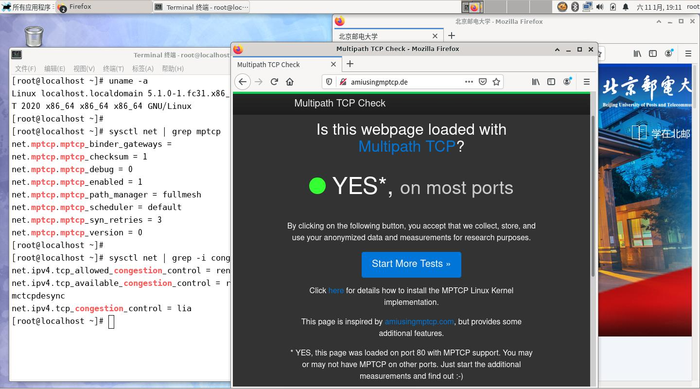The width and height of the screenshot is (700, 389).
Task: Open the home page in Multipath TCP Check window
Action: click(x=290, y=82)
